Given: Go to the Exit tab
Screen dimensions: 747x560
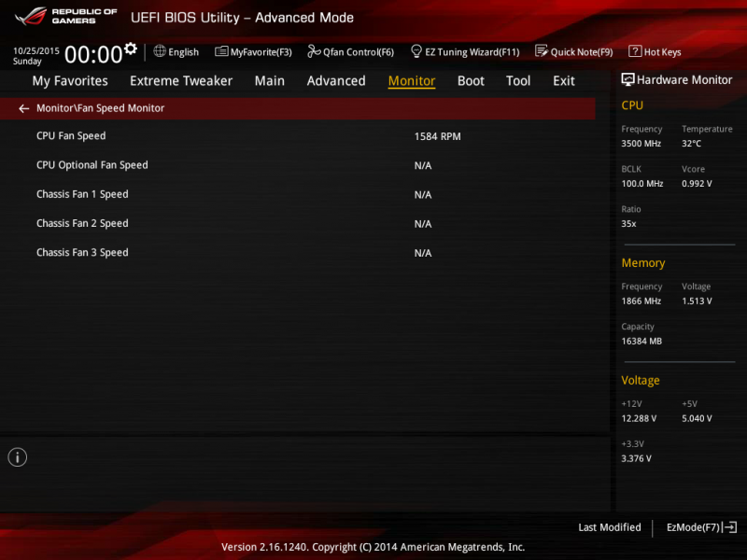Looking at the screenshot, I should click(564, 81).
